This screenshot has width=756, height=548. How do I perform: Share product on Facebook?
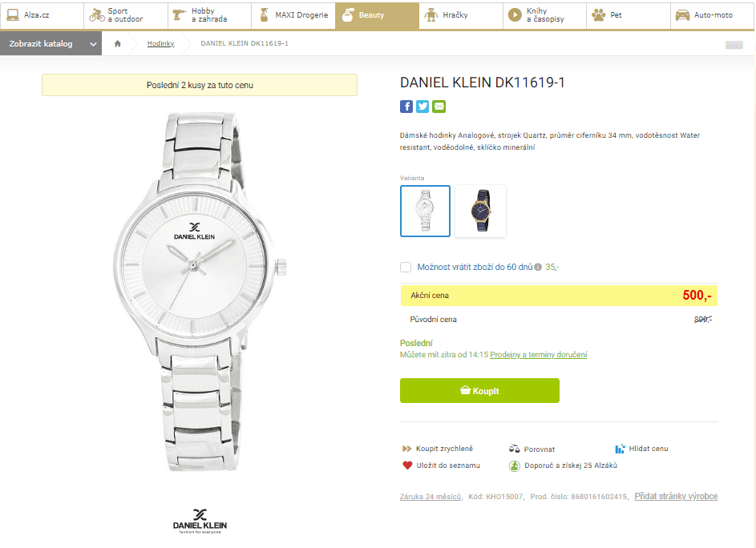point(406,107)
